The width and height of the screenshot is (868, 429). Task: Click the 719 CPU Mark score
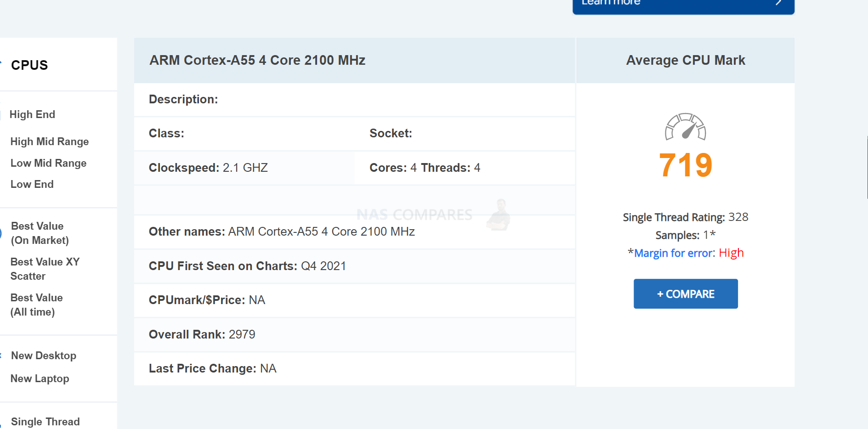(686, 165)
